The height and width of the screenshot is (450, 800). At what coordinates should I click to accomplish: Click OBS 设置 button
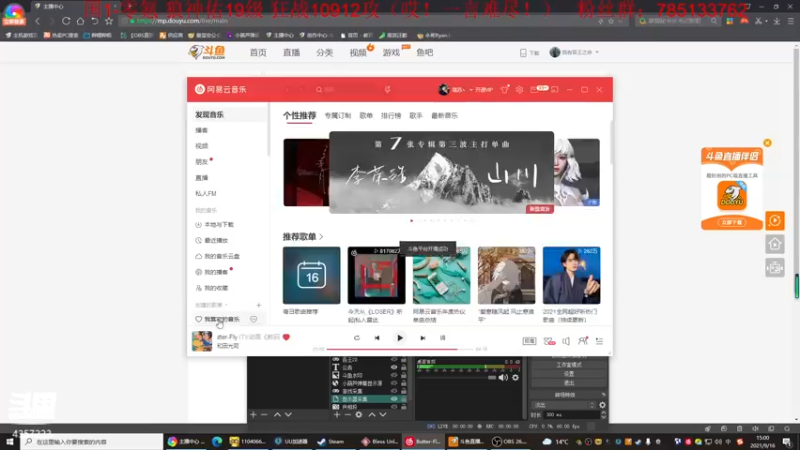point(569,373)
